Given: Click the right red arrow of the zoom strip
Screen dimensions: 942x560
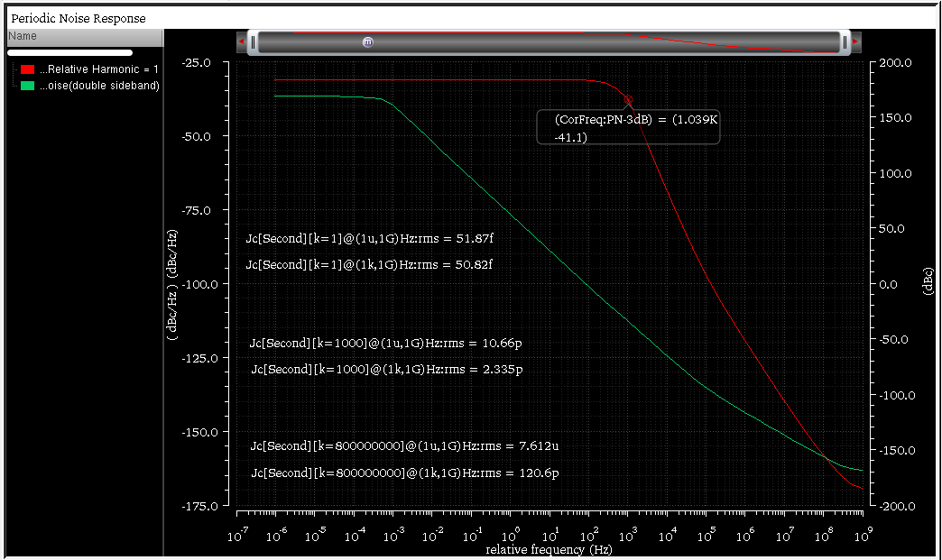Looking at the screenshot, I should [x=855, y=41].
